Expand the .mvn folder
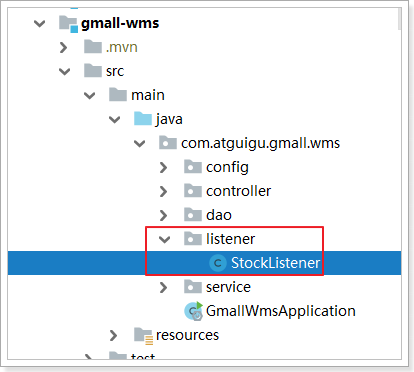The image size is (414, 372). coord(63,48)
